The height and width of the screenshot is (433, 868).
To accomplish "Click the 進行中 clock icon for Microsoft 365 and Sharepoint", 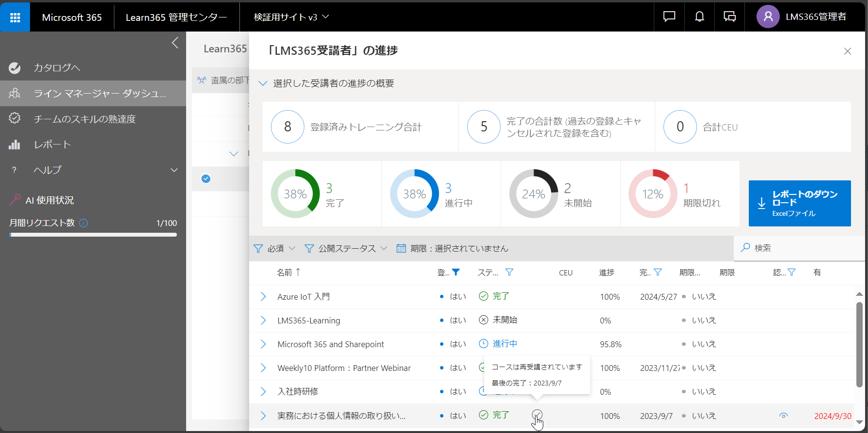I will pos(483,344).
